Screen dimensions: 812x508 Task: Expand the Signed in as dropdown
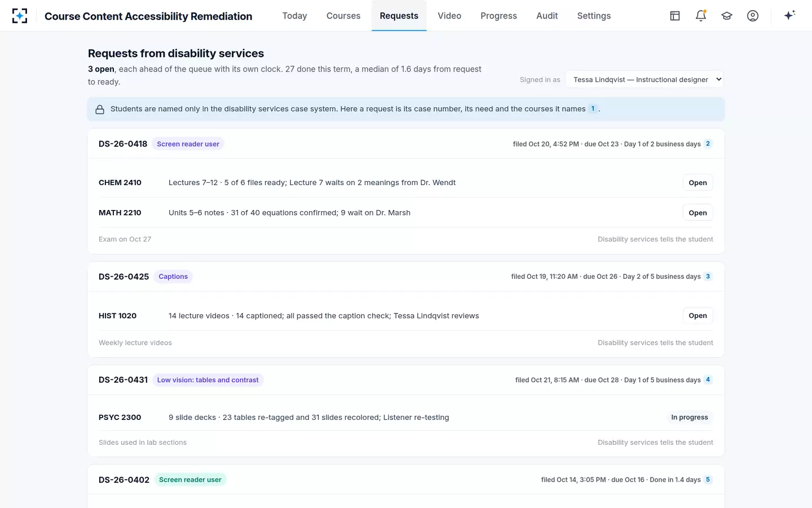tap(645, 80)
